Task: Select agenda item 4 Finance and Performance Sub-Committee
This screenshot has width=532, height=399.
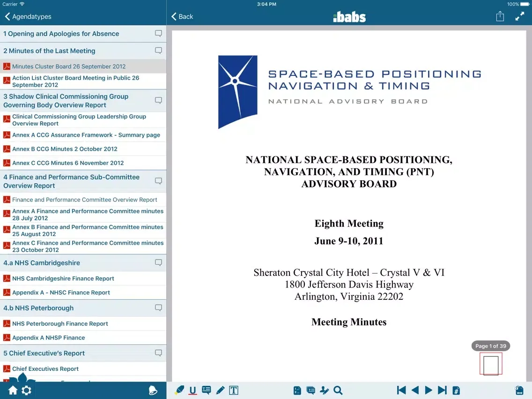Action: pos(83,181)
